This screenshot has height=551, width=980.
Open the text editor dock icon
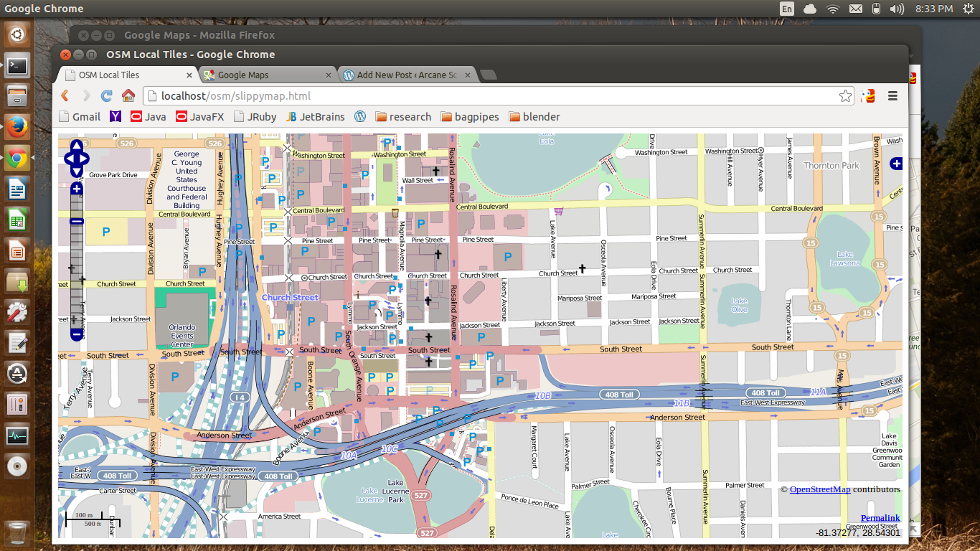point(17,343)
